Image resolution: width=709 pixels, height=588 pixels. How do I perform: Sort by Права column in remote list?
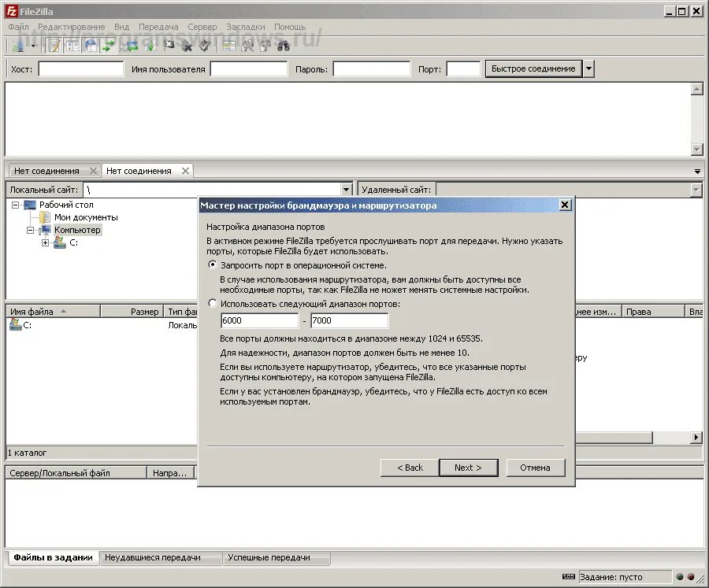[x=652, y=312]
